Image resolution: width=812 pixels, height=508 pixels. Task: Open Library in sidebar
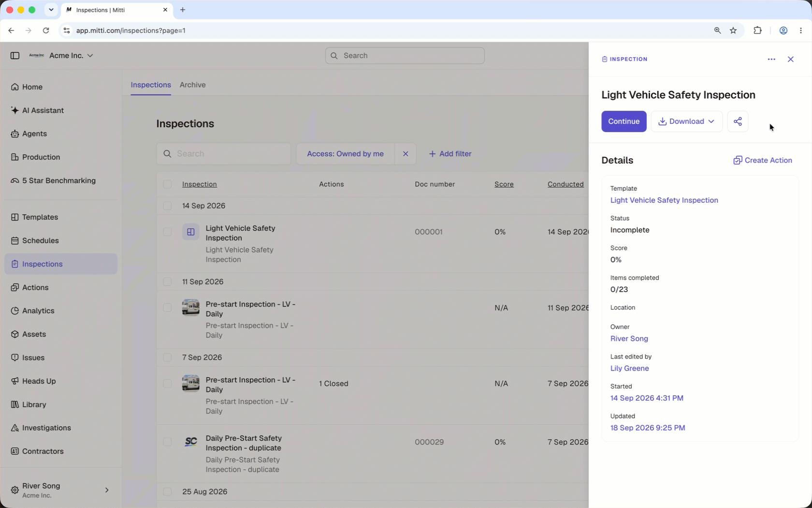pos(60,404)
